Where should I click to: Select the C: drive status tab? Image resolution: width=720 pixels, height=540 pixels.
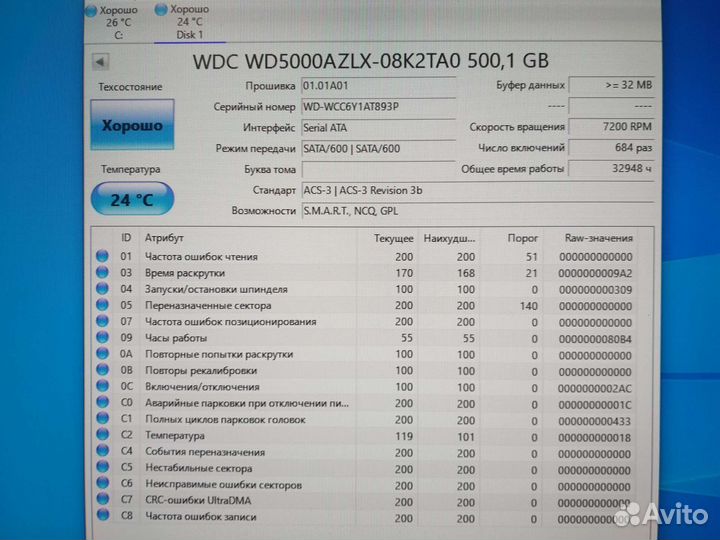coord(113,22)
